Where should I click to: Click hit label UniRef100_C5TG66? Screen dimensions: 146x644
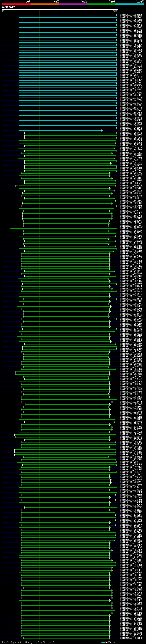click(131, 138)
